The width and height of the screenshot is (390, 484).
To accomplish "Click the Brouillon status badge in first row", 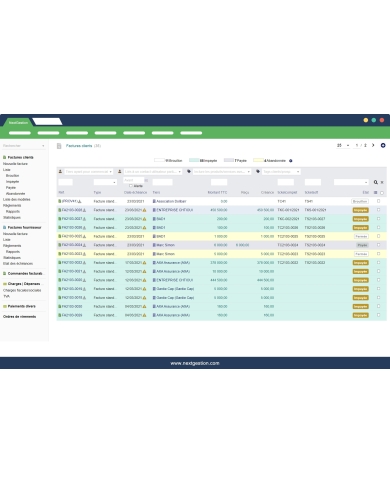I will pyautogui.click(x=360, y=201).
